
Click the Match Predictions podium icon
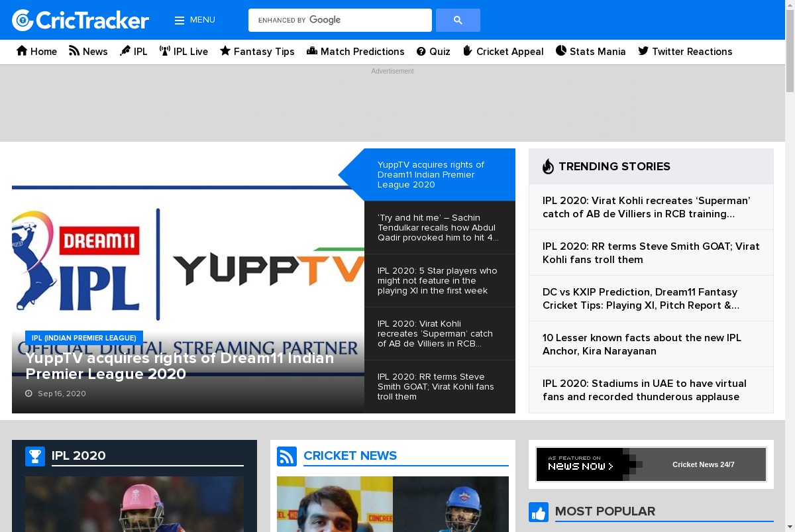[x=312, y=51]
